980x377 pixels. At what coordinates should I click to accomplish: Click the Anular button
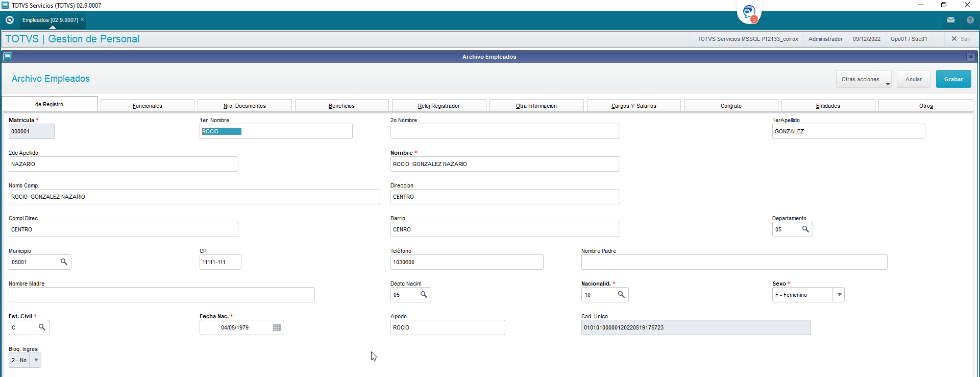[914, 79]
